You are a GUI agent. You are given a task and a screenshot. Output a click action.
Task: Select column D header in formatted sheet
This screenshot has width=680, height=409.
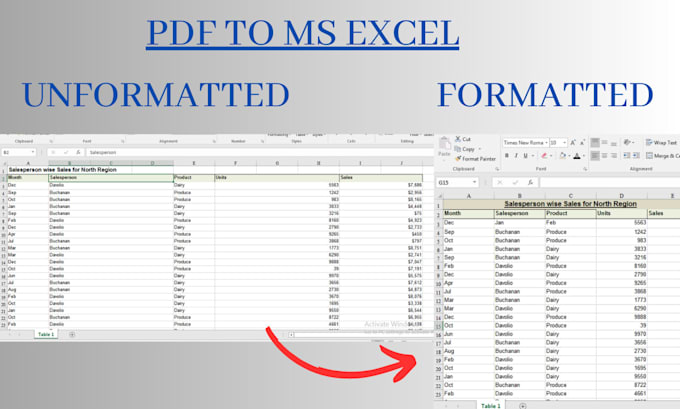click(x=621, y=196)
